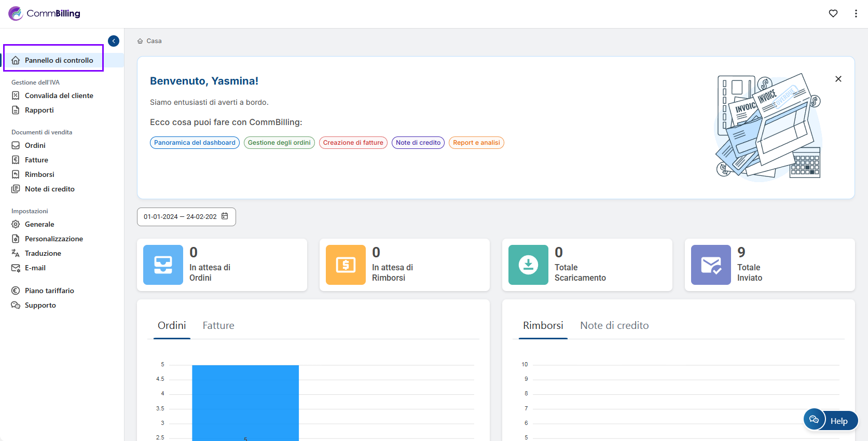Viewport: 868px width, 441px height.
Task: Switch to the Fatture chart tab
Action: point(218,325)
